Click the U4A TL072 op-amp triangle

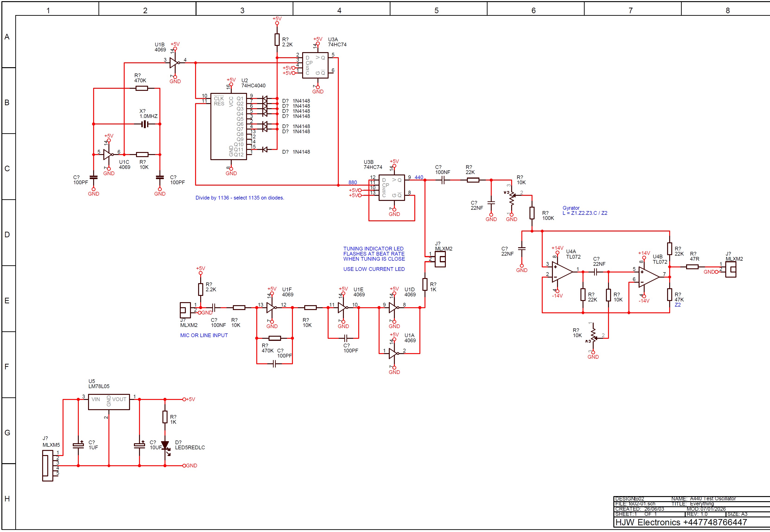(x=561, y=272)
